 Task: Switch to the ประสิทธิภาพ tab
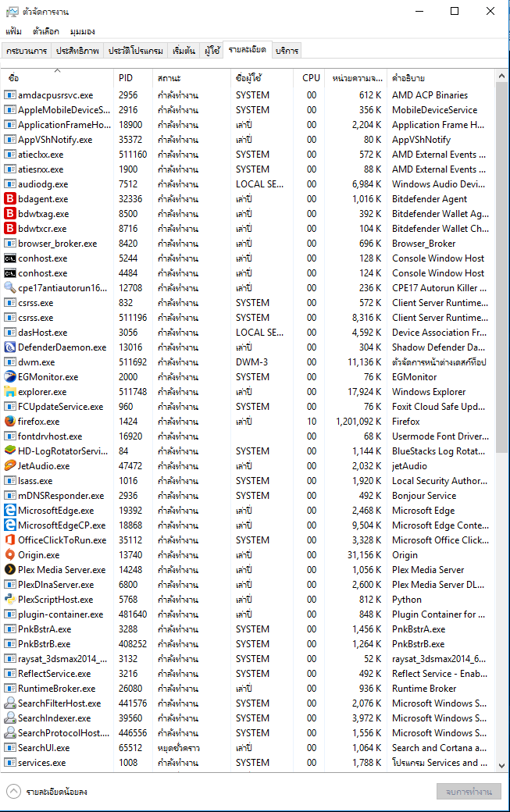pyautogui.click(x=77, y=51)
